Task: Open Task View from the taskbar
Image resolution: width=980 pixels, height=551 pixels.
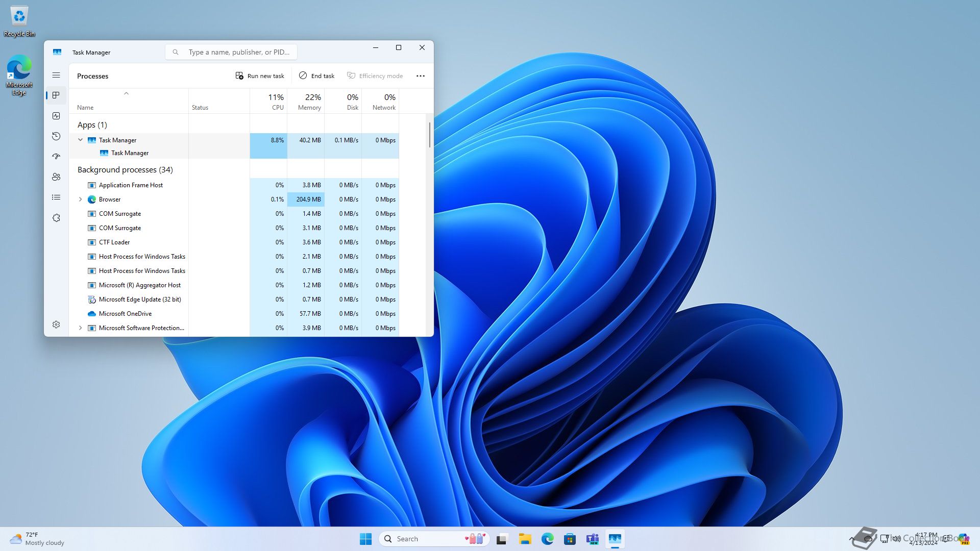Action: tap(502, 539)
